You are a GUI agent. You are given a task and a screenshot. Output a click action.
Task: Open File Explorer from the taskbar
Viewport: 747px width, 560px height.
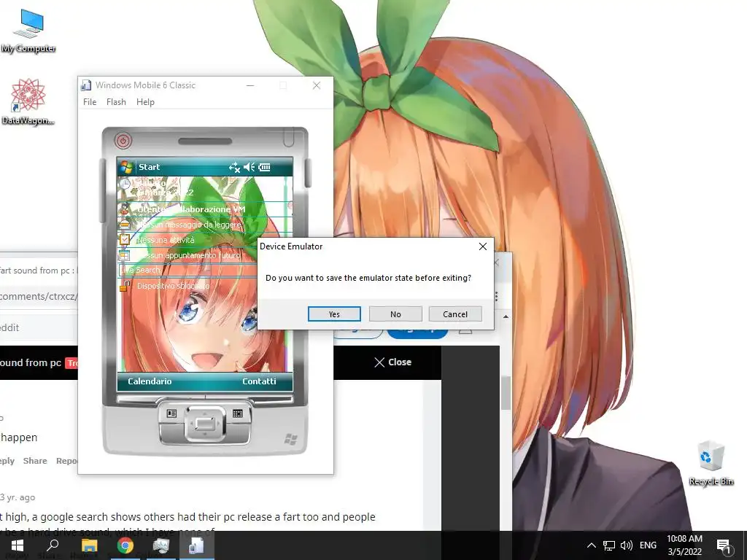(89, 545)
